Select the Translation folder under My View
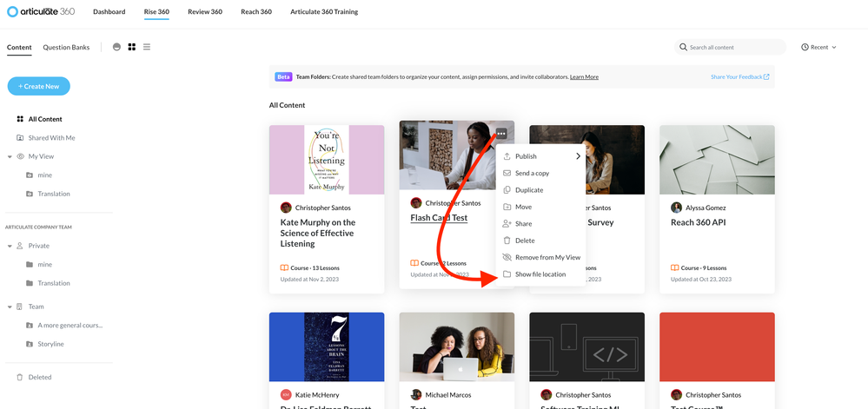868x409 pixels. click(54, 194)
